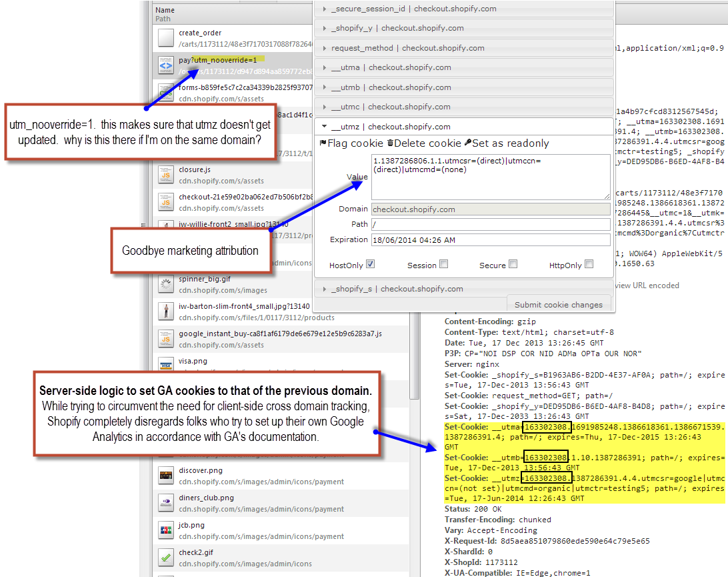Click the X-Request-Id header line
Image resolution: width=728 pixels, height=577 pixels.
coord(547,541)
